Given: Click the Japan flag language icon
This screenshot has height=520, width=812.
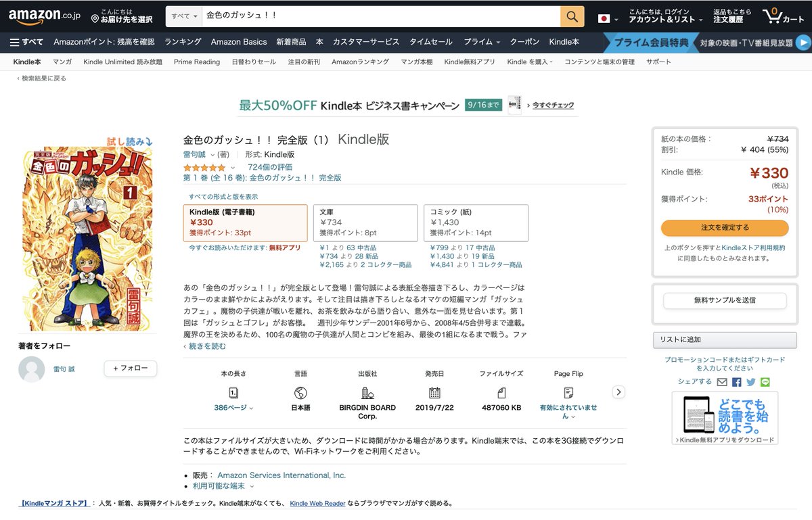Looking at the screenshot, I should pyautogui.click(x=604, y=18).
